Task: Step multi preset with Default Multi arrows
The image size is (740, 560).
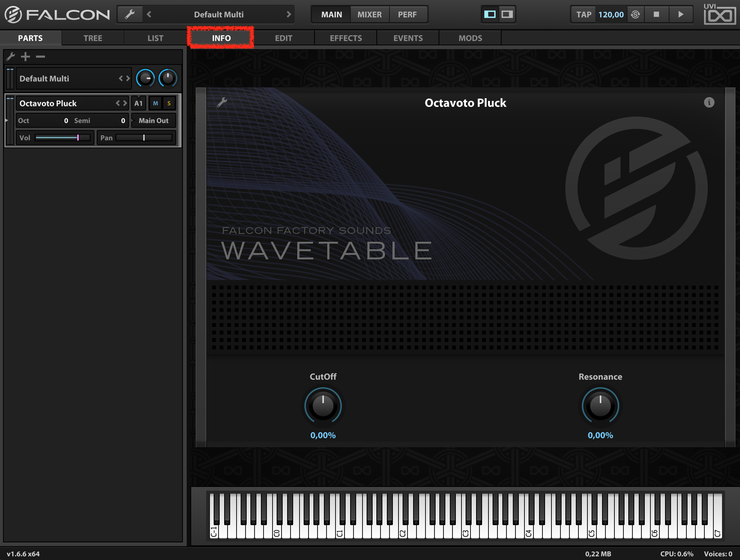Action: 124,79
